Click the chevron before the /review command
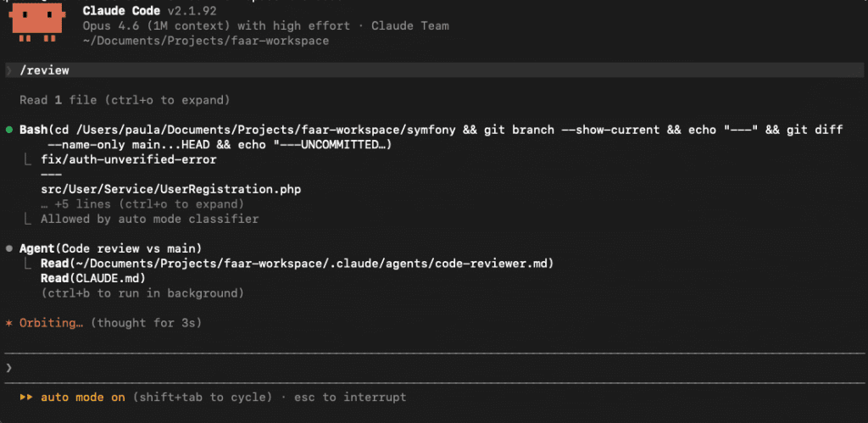This screenshot has height=423, width=868. (x=8, y=70)
